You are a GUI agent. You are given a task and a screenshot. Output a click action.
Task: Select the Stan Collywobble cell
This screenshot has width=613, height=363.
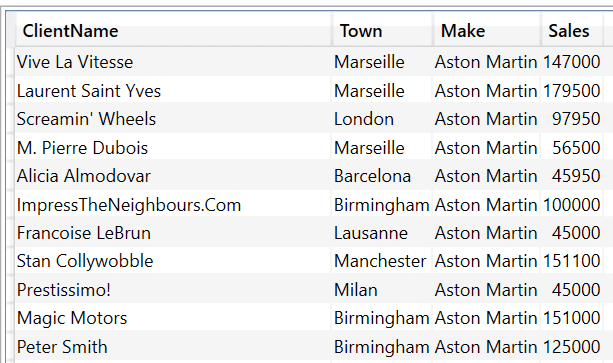coord(173,261)
